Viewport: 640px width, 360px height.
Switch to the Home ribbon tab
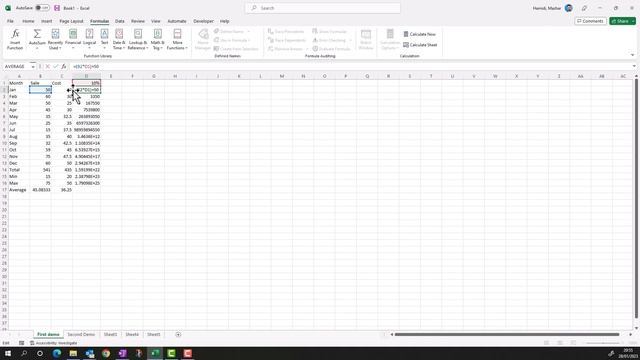click(x=28, y=21)
